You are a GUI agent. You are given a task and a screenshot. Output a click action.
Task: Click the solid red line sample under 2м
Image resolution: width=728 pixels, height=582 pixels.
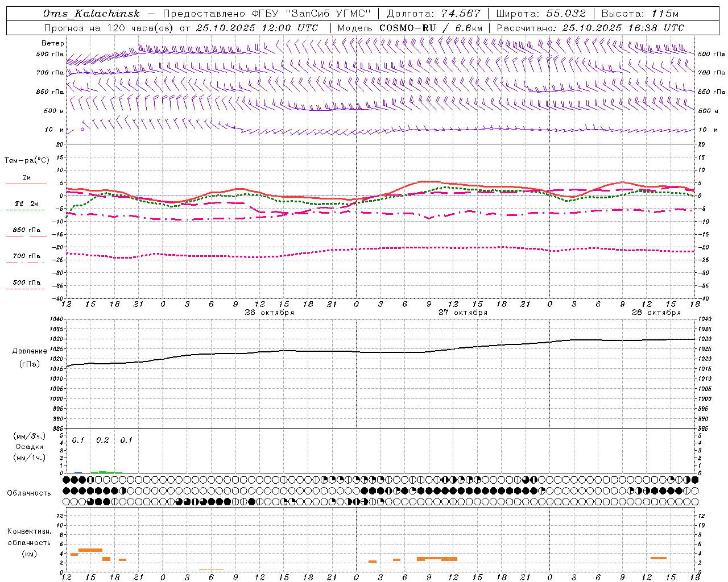tap(26, 184)
